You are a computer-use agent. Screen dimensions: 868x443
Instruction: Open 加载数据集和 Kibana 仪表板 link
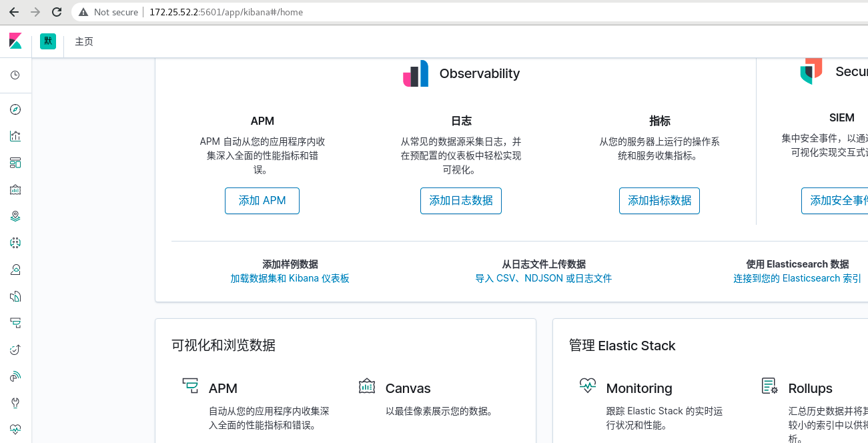coord(290,278)
